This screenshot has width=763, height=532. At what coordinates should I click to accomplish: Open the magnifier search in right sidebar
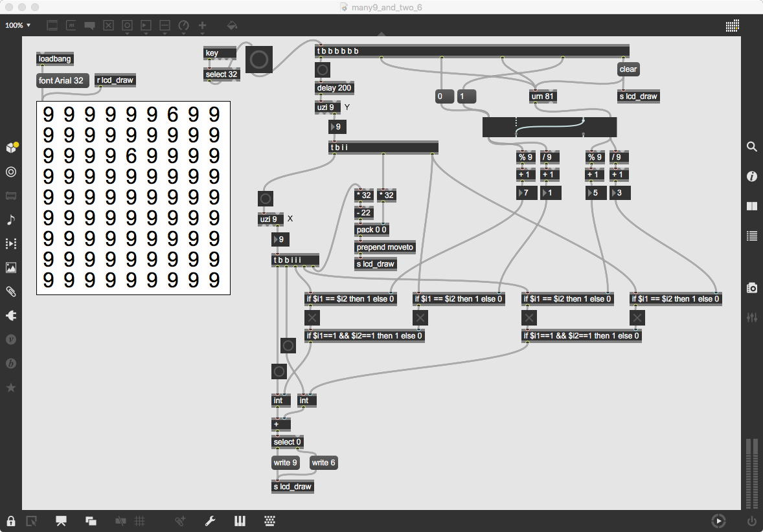[x=752, y=147]
